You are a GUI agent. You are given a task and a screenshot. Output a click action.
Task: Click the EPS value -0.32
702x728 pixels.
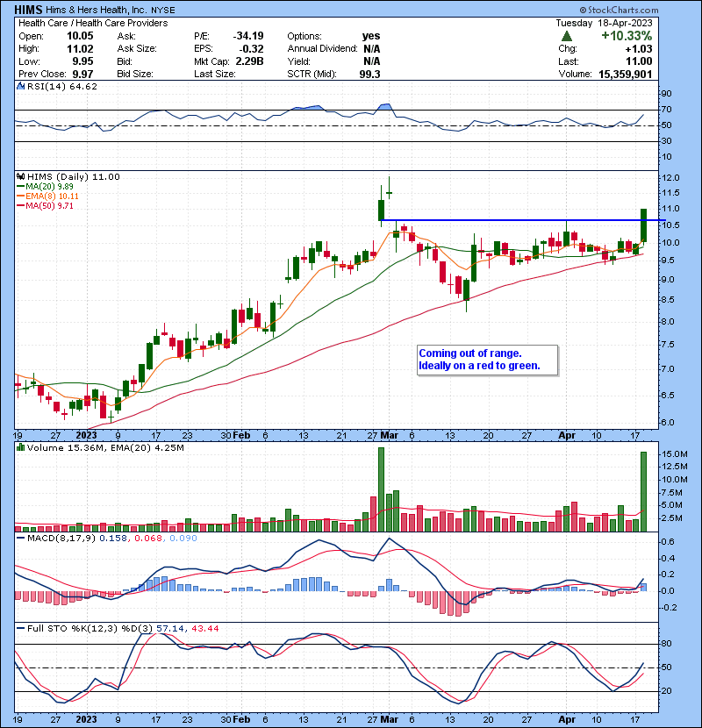point(251,49)
